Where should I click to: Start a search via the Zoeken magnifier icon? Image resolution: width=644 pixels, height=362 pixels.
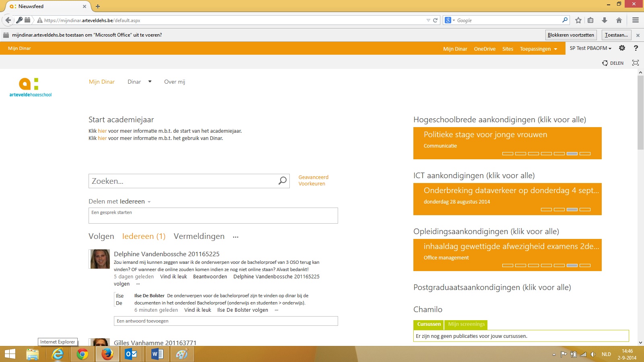[283, 181]
